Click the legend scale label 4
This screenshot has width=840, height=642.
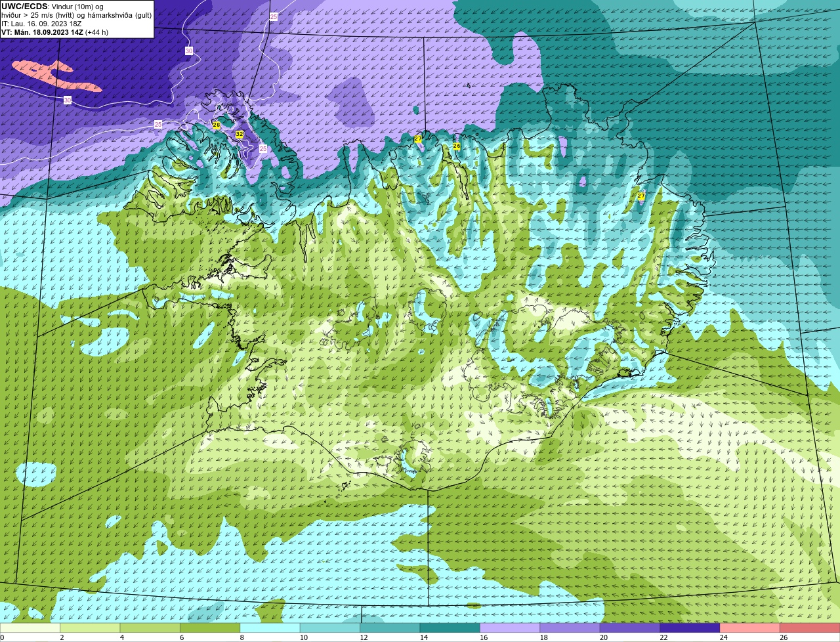[122, 637]
